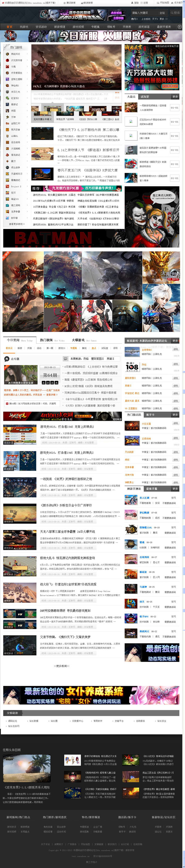Click the 登陆 link in top bar
Image resolution: width=185 pixels, height=868 pixels.
[x=136, y=3]
